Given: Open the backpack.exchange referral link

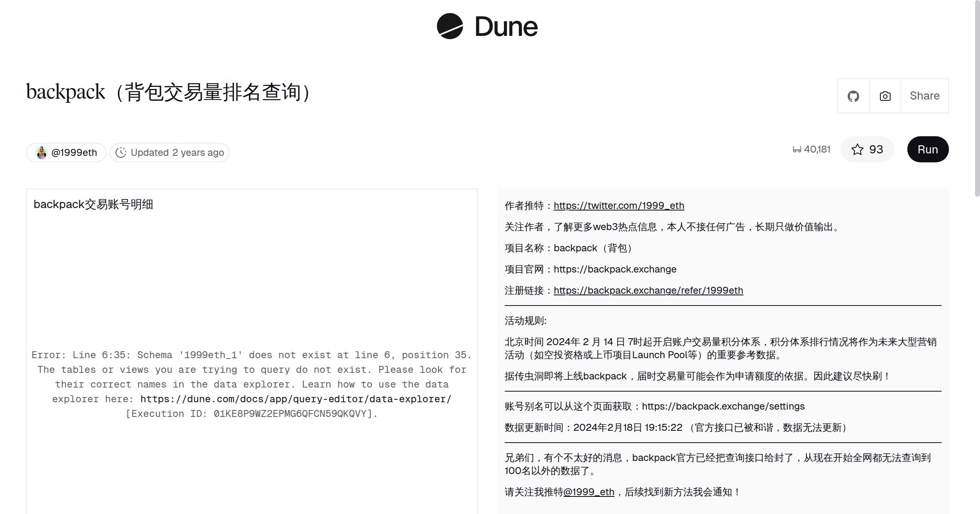Looking at the screenshot, I should pyautogui.click(x=648, y=290).
